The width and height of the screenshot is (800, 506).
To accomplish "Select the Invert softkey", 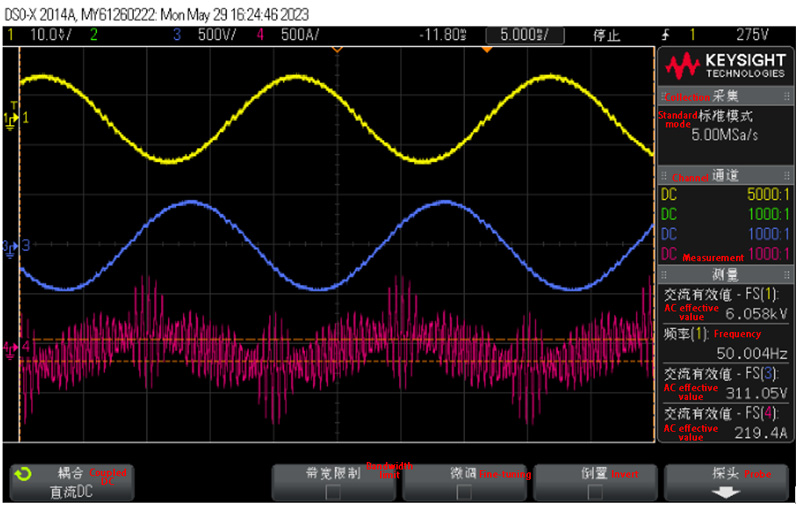I will tap(595, 483).
